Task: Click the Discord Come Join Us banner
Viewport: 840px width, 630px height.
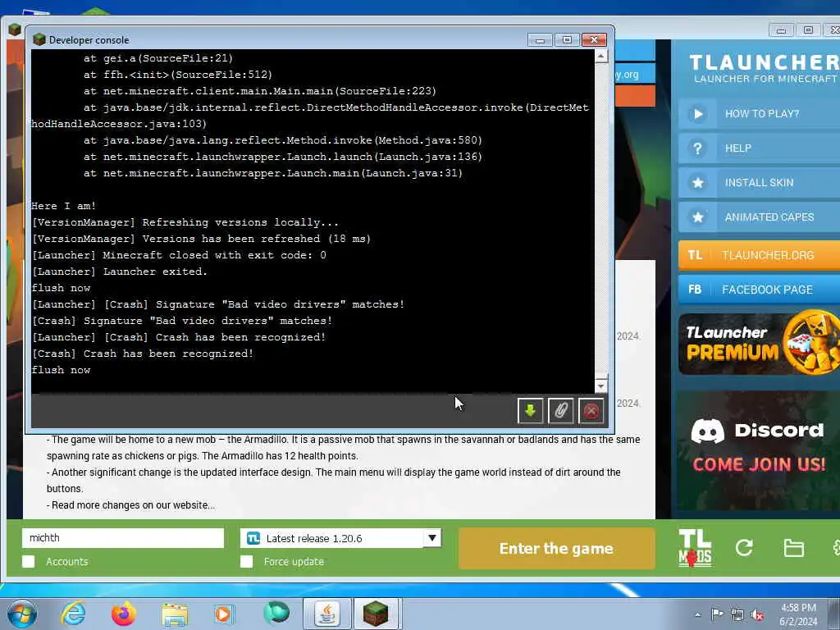Action: 759,450
